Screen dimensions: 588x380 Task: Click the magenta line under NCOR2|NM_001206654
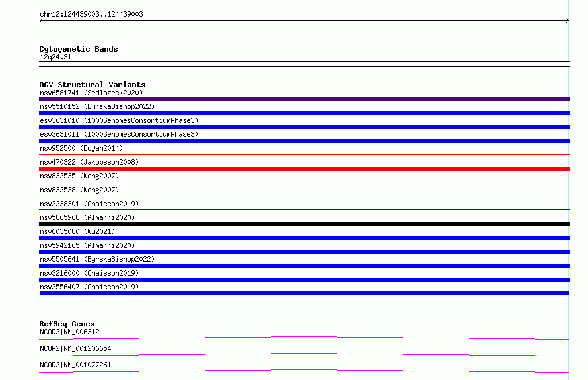pos(304,354)
